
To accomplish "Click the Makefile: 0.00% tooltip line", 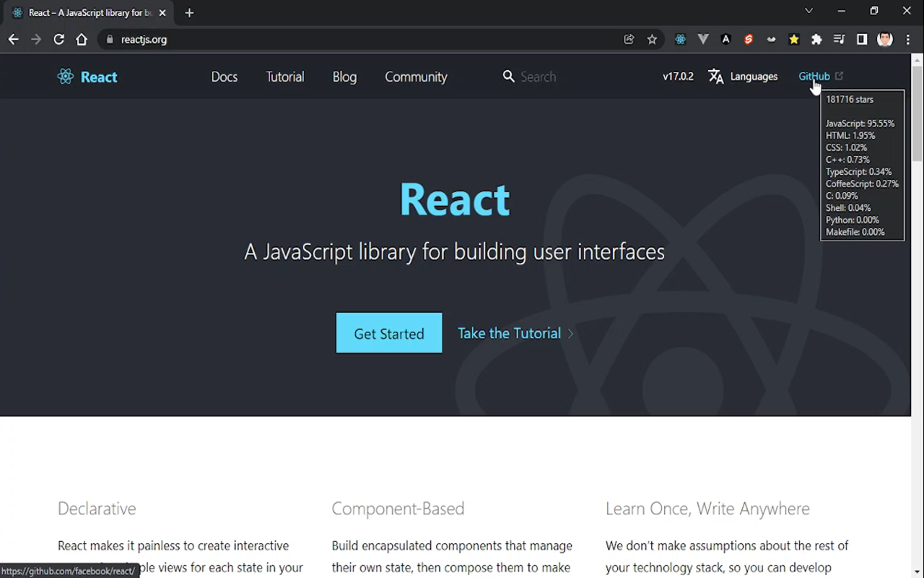I will tap(855, 233).
